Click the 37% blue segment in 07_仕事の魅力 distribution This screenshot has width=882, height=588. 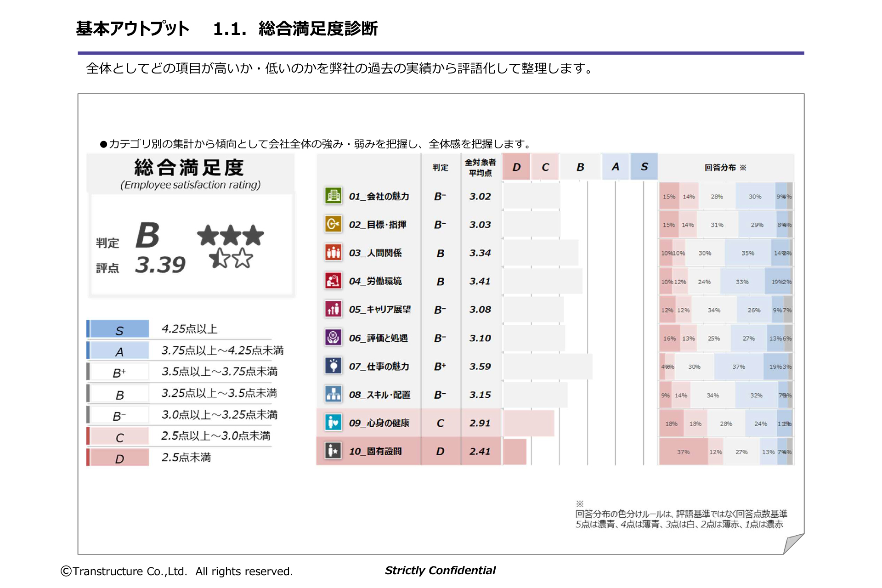(739, 367)
